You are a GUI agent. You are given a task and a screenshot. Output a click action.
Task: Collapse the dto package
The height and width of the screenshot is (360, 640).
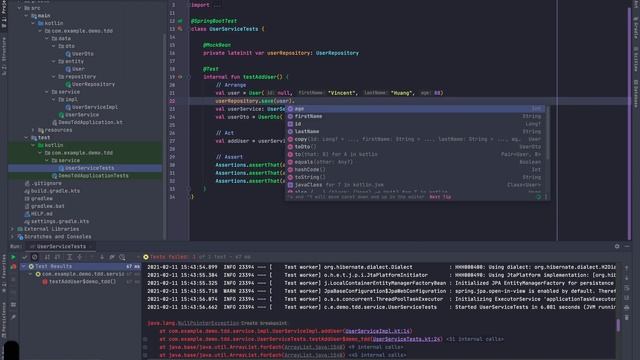coord(53,46)
